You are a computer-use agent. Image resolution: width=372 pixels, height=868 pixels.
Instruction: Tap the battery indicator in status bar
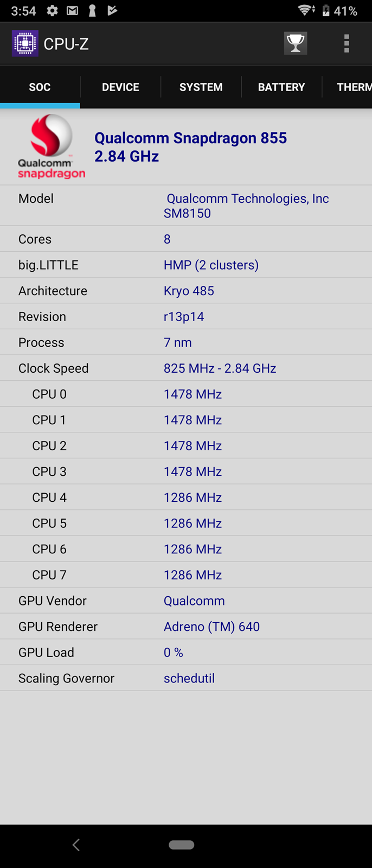(x=326, y=10)
